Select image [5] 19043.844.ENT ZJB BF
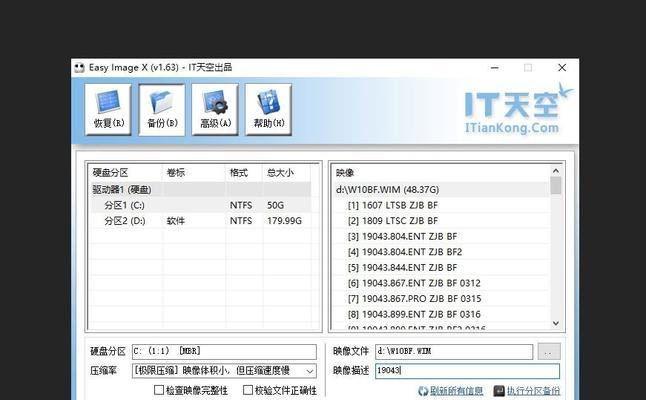 [x=442, y=267]
